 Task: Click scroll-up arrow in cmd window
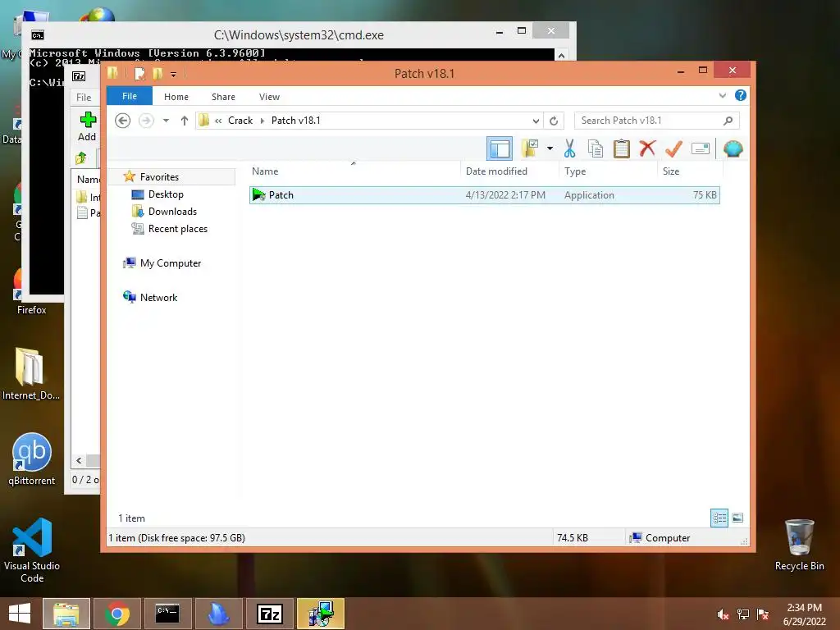[x=561, y=55]
